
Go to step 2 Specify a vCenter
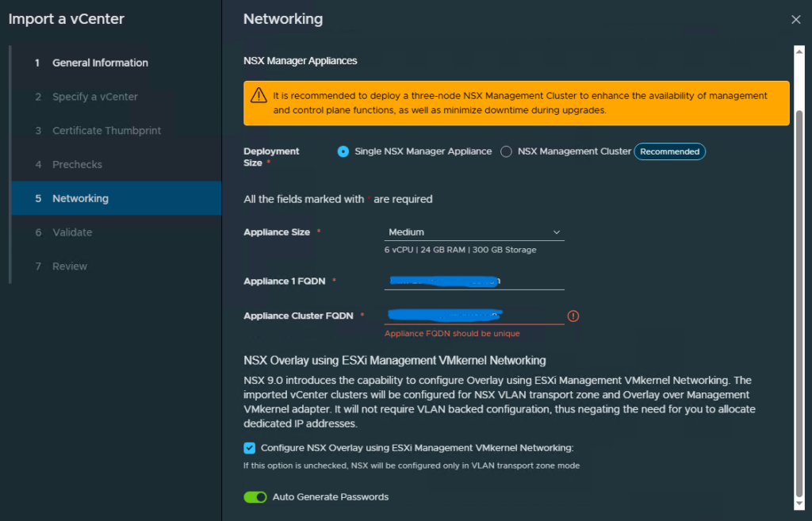click(94, 97)
